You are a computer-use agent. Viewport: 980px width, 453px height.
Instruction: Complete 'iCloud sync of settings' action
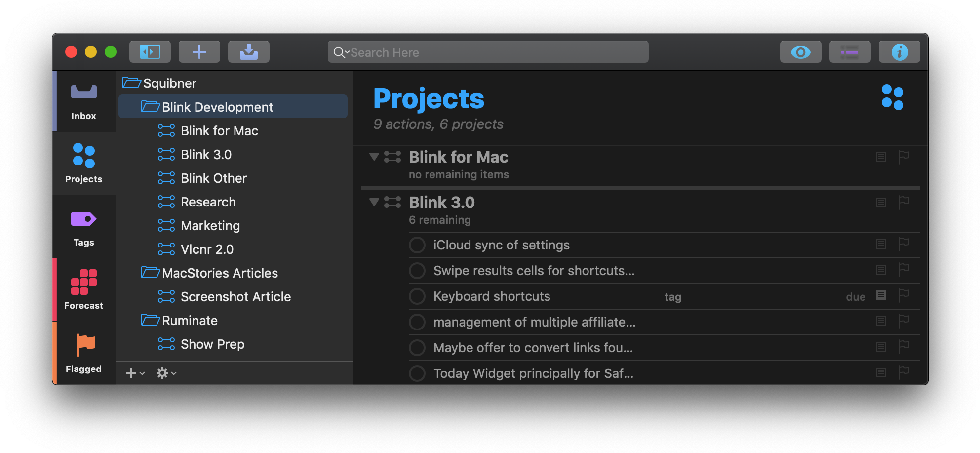[x=417, y=245]
